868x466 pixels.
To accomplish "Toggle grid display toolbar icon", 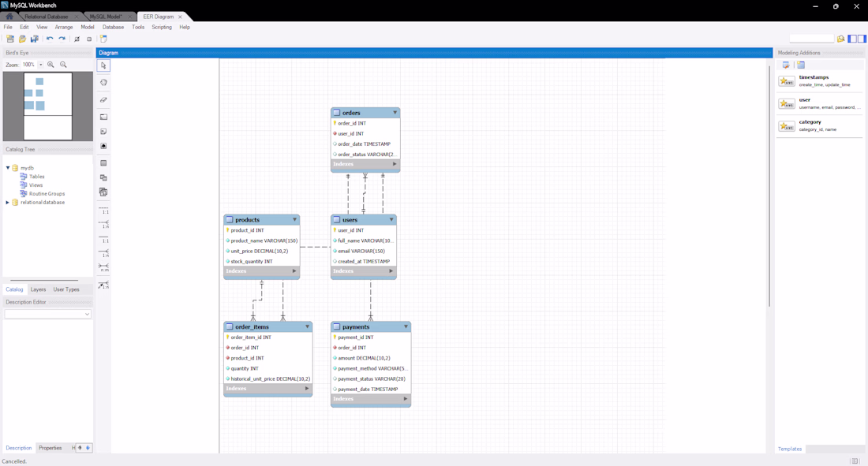I will 77,39.
